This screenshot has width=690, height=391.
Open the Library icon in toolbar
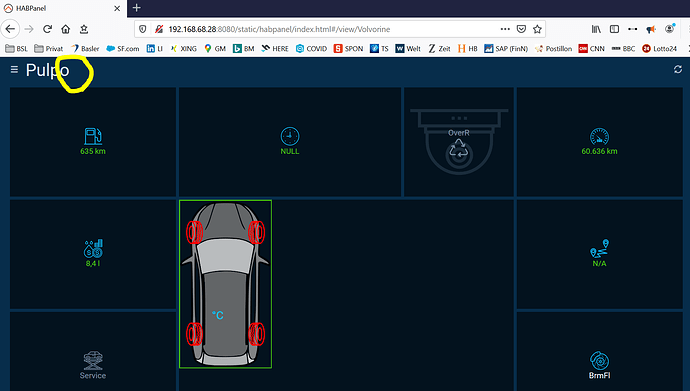pos(596,29)
